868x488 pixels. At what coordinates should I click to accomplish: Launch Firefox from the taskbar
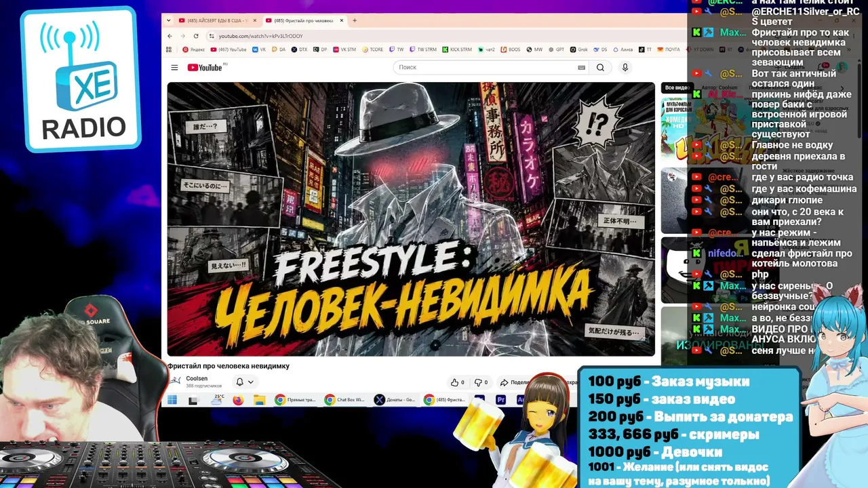(237, 400)
